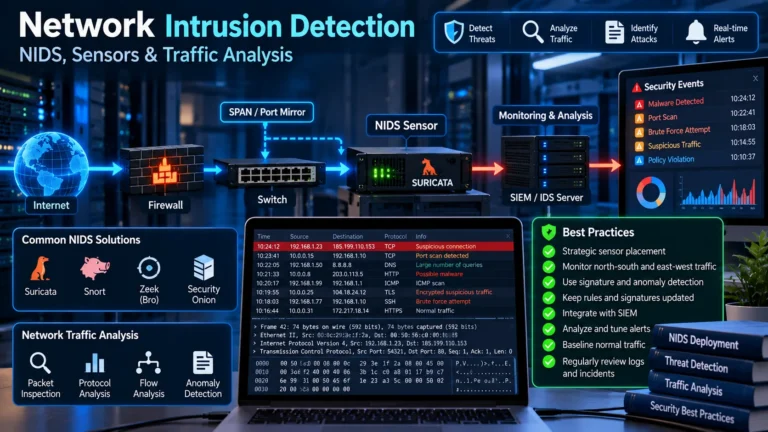The height and width of the screenshot is (432, 768).
Task: Toggle the Keep rules and signatures updated checkmark
Action: pyautogui.click(x=549, y=298)
